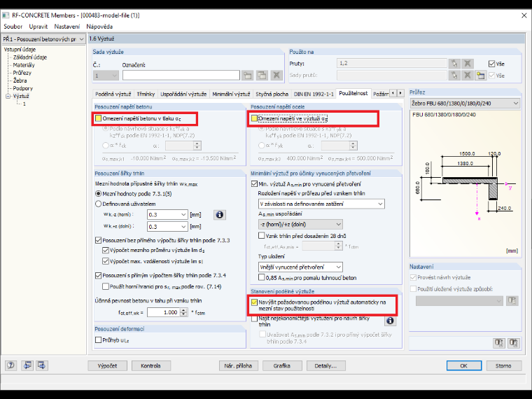The width and height of the screenshot is (532, 399).
Task: Open the Soubor menu
Action: 13,27
